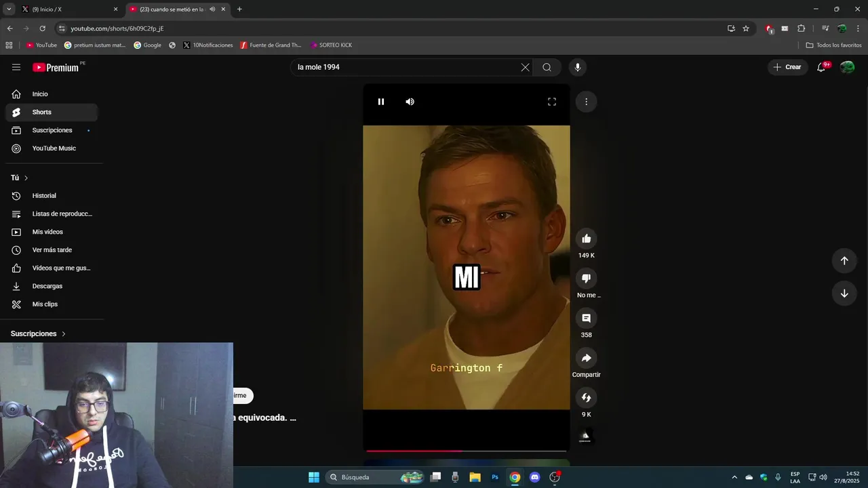Open the Short's sound source thumbnail
The height and width of the screenshot is (488, 868).
tap(585, 436)
